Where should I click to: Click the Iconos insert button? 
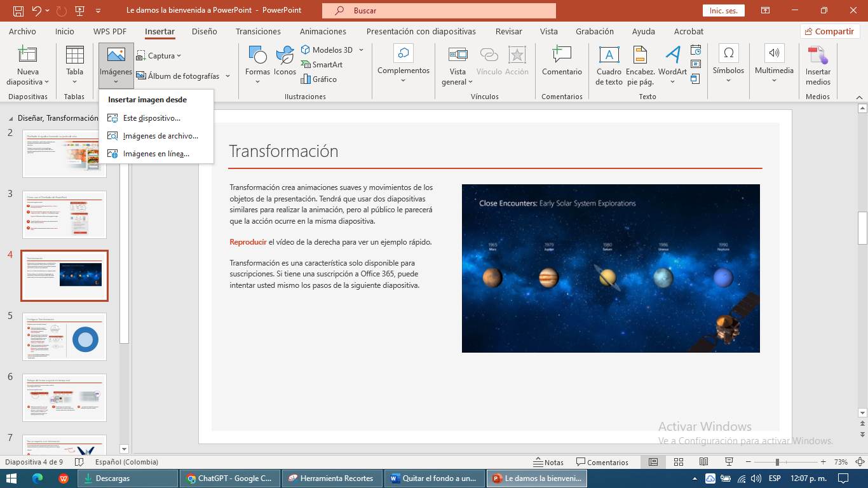tap(285, 56)
